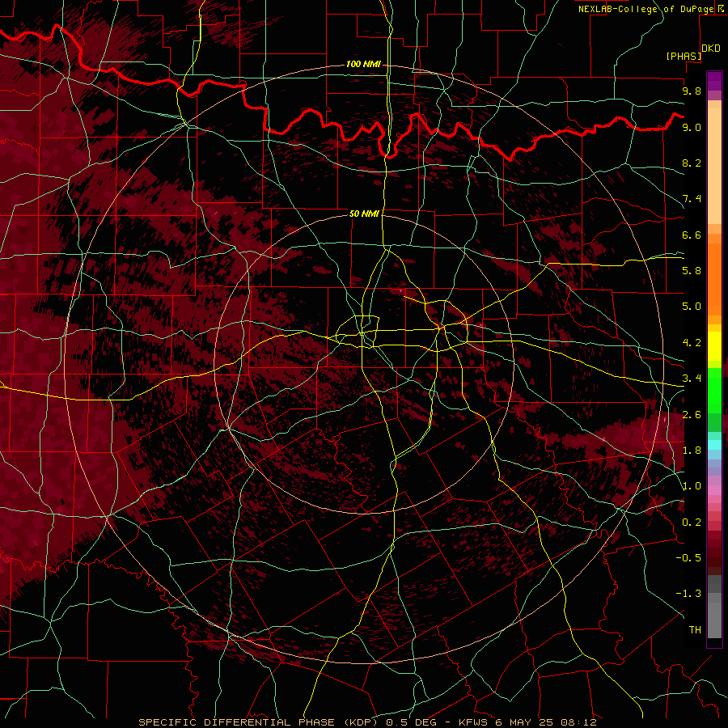Image resolution: width=728 pixels, height=728 pixels.
Task: Click the 5.8 legend value
Action: click(692, 271)
